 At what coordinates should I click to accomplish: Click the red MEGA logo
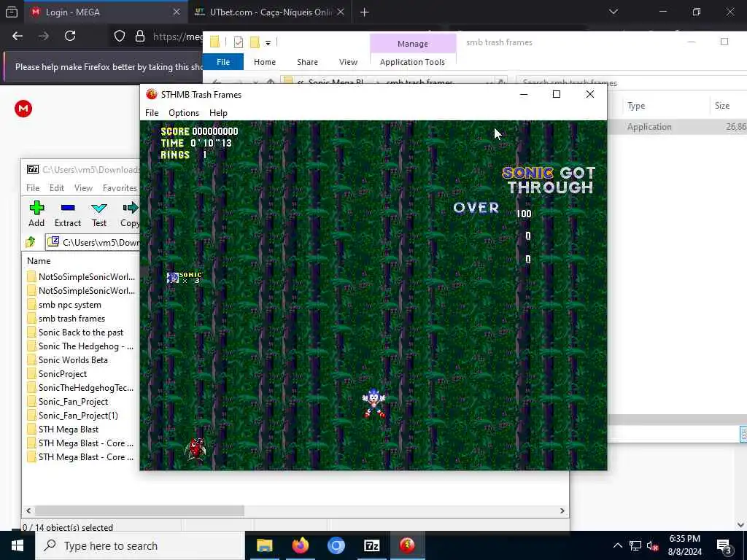[x=23, y=109]
